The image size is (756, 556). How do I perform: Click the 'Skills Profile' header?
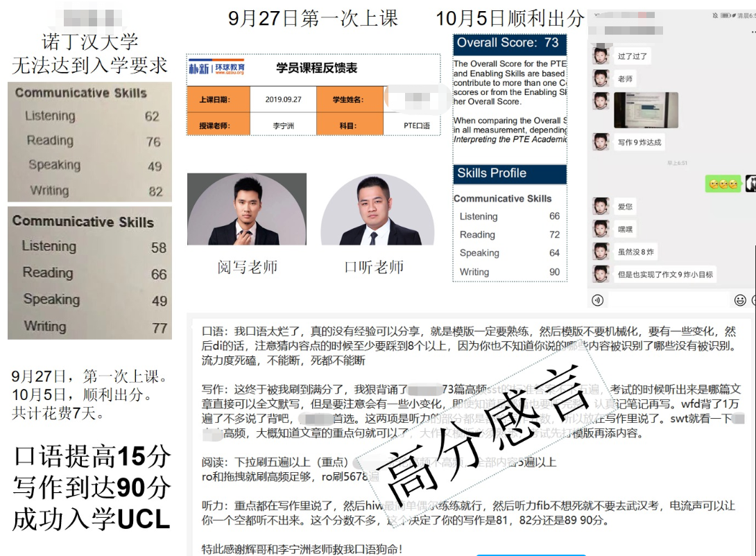(510, 174)
